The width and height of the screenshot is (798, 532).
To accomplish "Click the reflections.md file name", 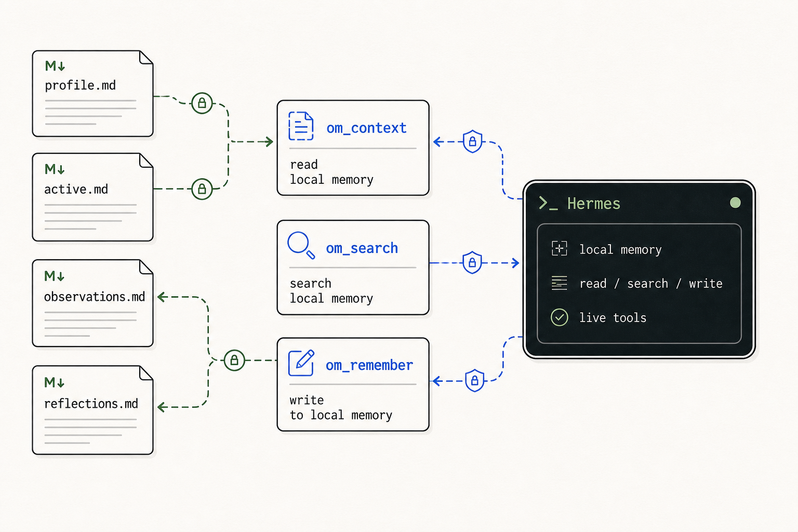I will (91, 404).
